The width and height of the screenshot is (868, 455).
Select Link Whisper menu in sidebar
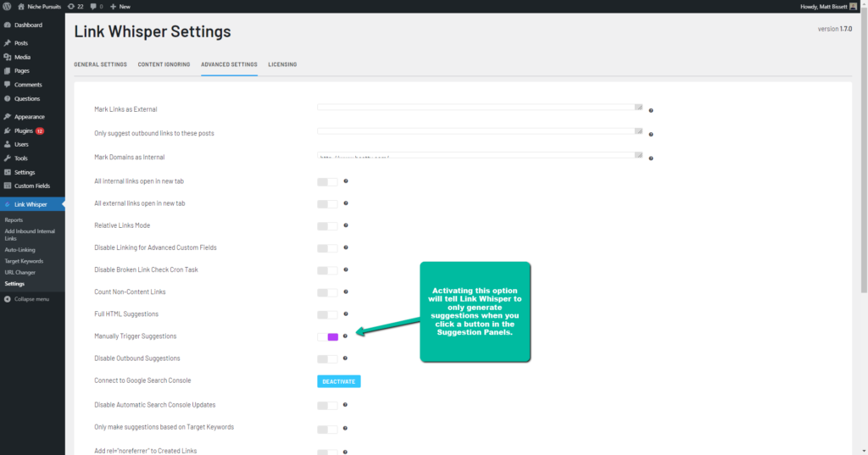(32, 204)
